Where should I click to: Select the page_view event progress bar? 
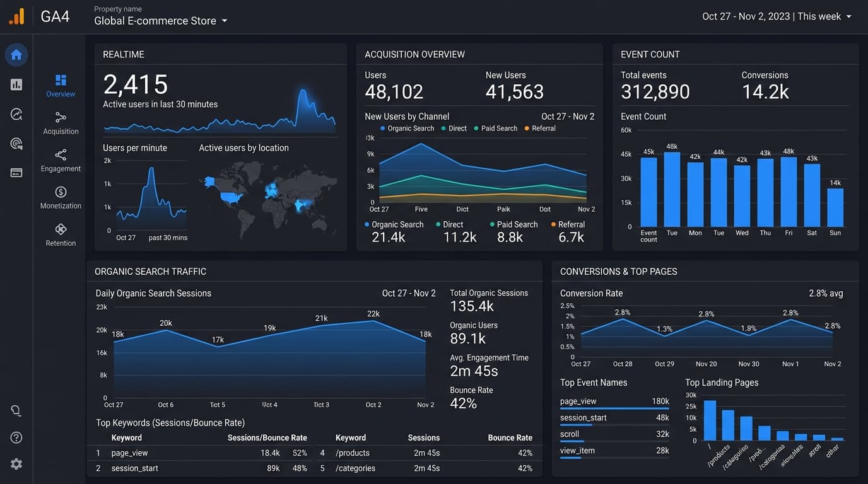(x=614, y=409)
